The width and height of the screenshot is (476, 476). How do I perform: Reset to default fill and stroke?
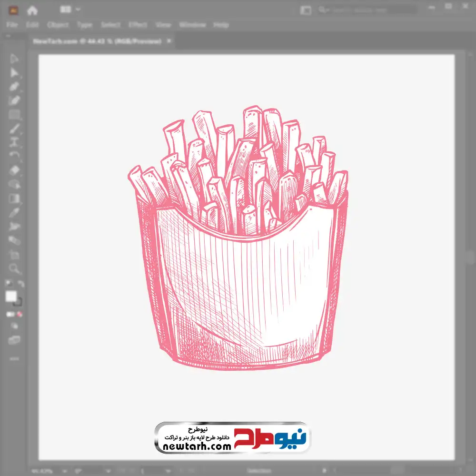[8, 284]
